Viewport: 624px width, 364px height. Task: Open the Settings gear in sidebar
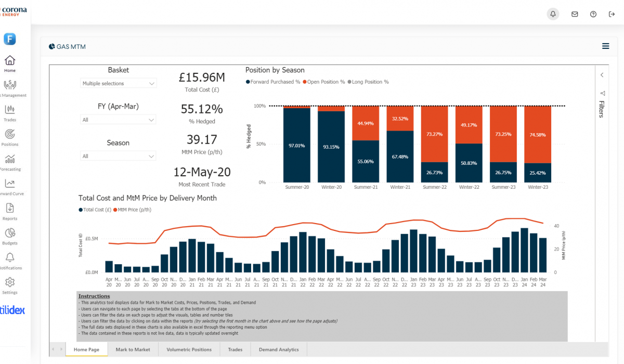coord(10,282)
